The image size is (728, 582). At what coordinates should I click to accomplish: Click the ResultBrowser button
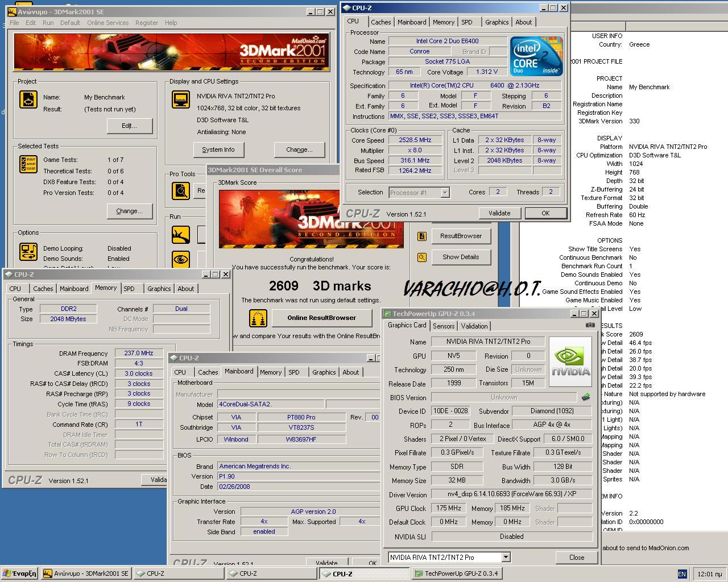461,236
